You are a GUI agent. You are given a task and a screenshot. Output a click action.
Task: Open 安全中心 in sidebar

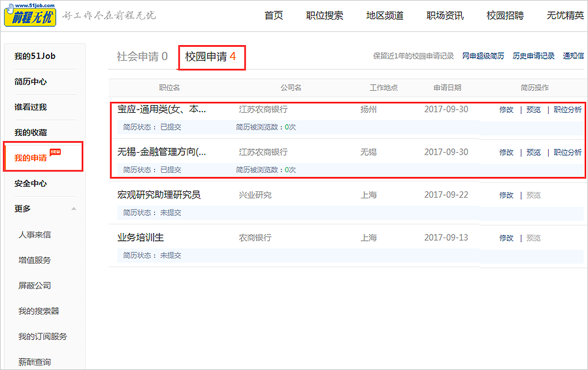(x=30, y=183)
